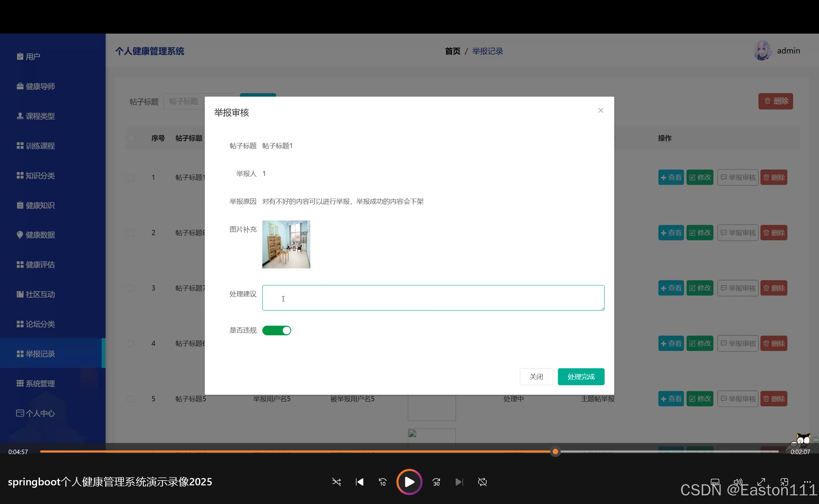Skip back 10 seconds
Viewport: 819px width, 504px height.
[382, 482]
